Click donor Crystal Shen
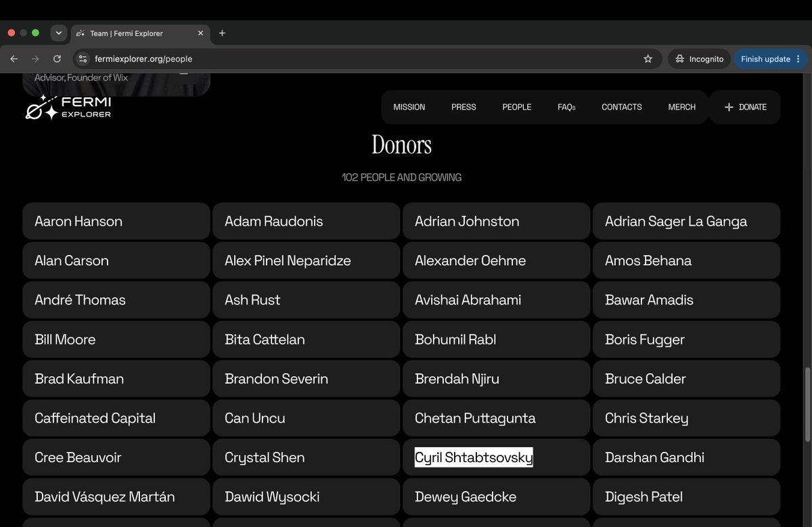Viewport: 812px width, 527px height. pyautogui.click(x=307, y=457)
